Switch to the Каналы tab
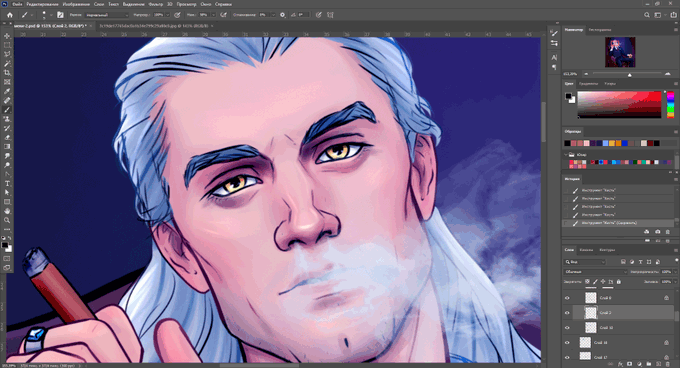Image resolution: width=680 pixels, height=368 pixels. tap(586, 250)
